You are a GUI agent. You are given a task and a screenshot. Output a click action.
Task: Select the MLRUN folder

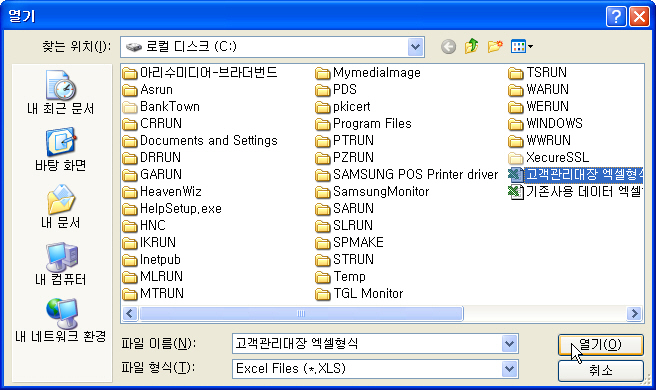pyautogui.click(x=153, y=276)
